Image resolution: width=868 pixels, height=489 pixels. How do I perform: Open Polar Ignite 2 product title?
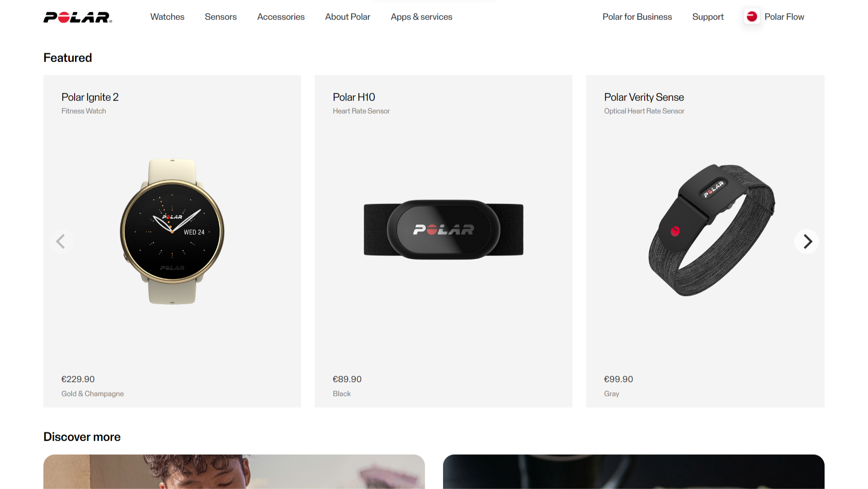90,97
